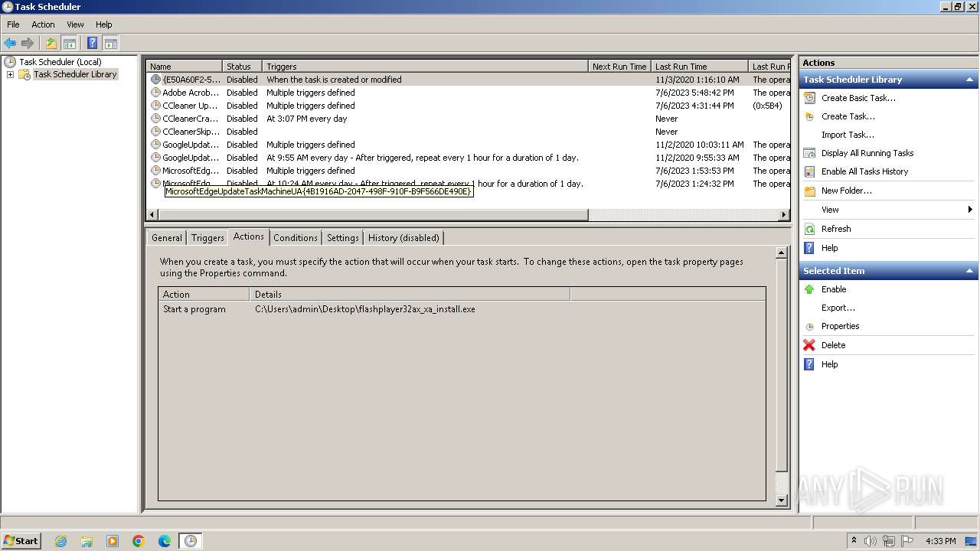The height and width of the screenshot is (551, 980).
Task: Sort by the Next Run Time column
Action: (x=619, y=67)
